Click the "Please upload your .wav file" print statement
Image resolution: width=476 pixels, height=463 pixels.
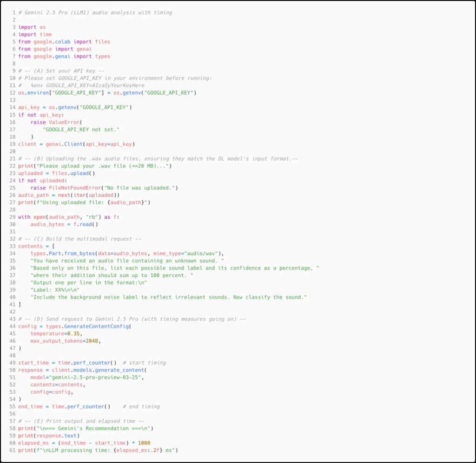[95, 166]
